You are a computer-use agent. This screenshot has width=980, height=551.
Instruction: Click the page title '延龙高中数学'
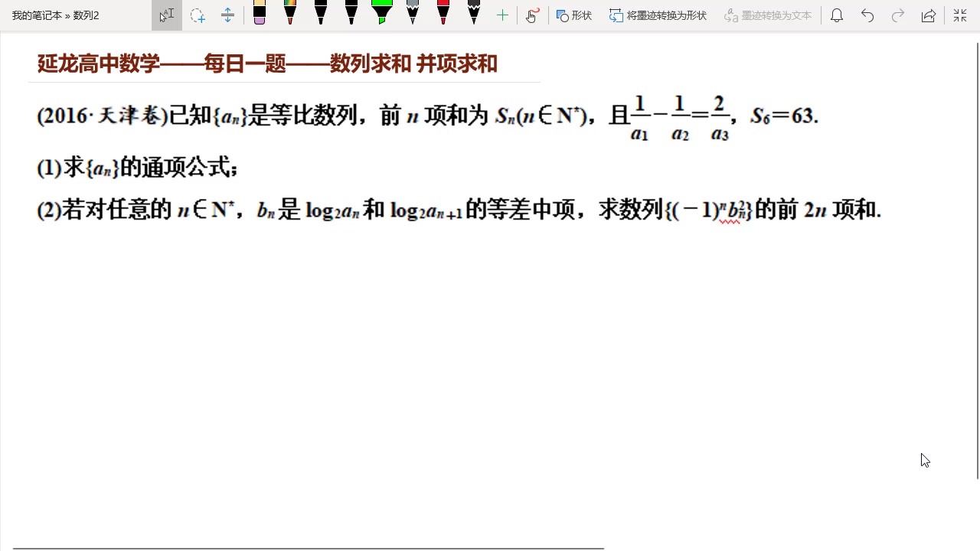pyautogui.click(x=99, y=64)
